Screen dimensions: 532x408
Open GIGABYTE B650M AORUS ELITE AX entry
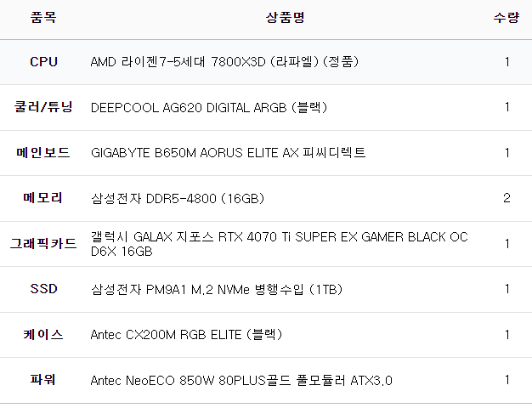[x=228, y=153]
